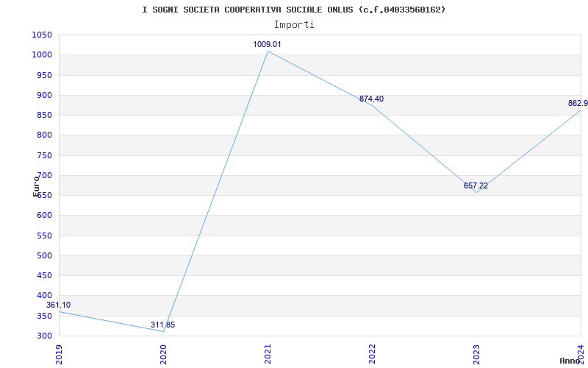Screen dimensions: 588x368
Task: Click y-axis value 950
Action: [44, 75]
